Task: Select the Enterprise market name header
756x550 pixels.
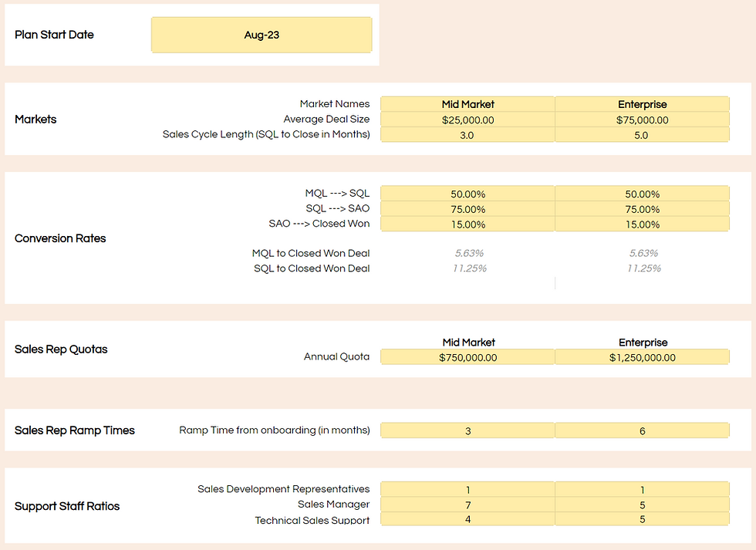Action: [x=643, y=104]
